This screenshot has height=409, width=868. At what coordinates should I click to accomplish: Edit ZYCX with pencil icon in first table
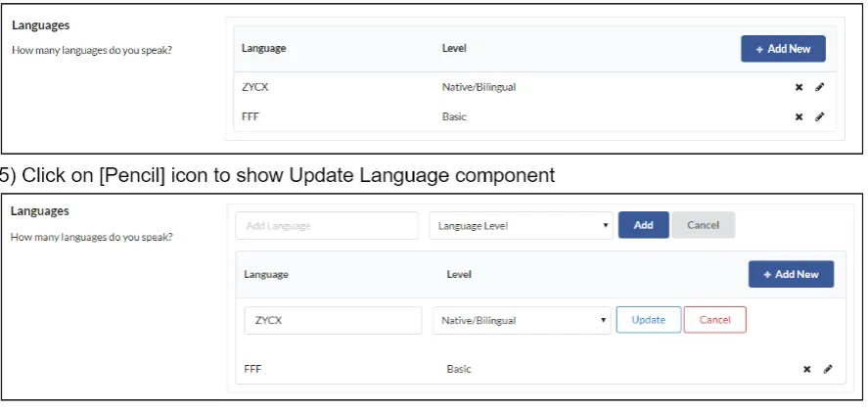click(819, 87)
